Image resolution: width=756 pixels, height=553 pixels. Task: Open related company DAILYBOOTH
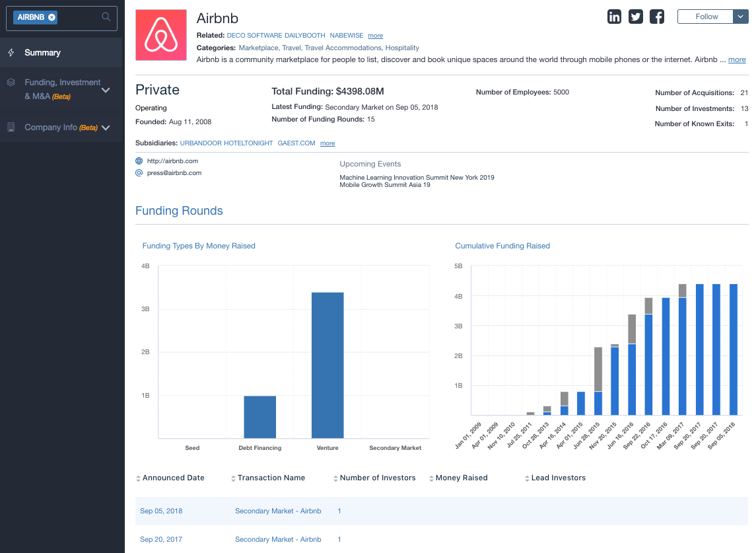tap(305, 36)
